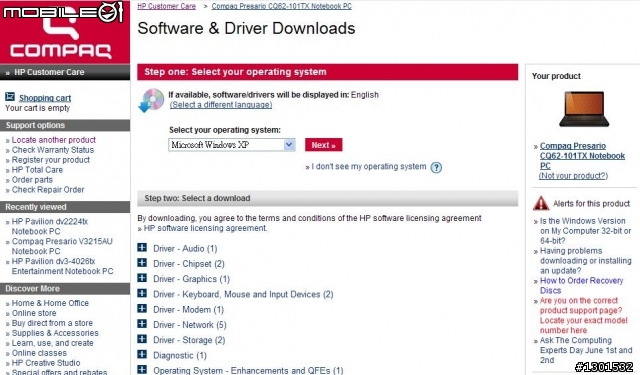Viewport: 640px width, 375px height.
Task: Click Driver - Chipset (2) label
Action: [189, 264]
